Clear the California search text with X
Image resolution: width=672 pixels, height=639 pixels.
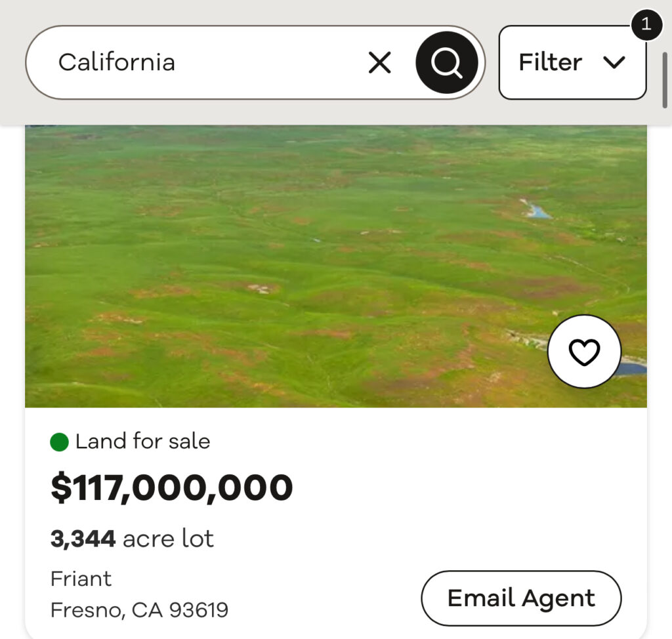tap(379, 63)
